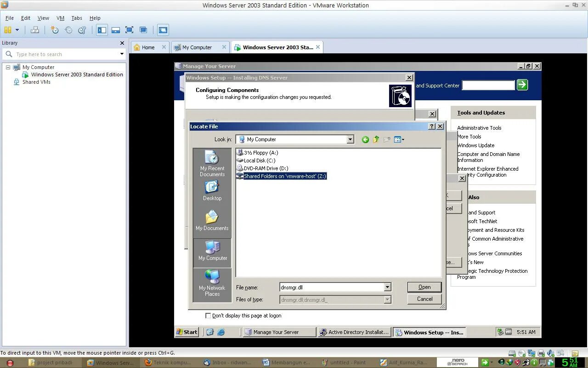Click Internet Explorer quick launch icon
Image resolution: width=588 pixels, height=368 pixels.
tap(221, 332)
